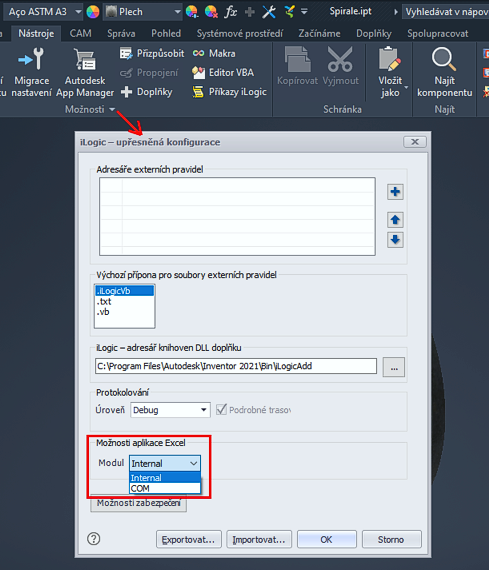Screen dimensions: 489x570
Task: Open the Plech appearance dropdown
Action: pyautogui.click(x=143, y=12)
